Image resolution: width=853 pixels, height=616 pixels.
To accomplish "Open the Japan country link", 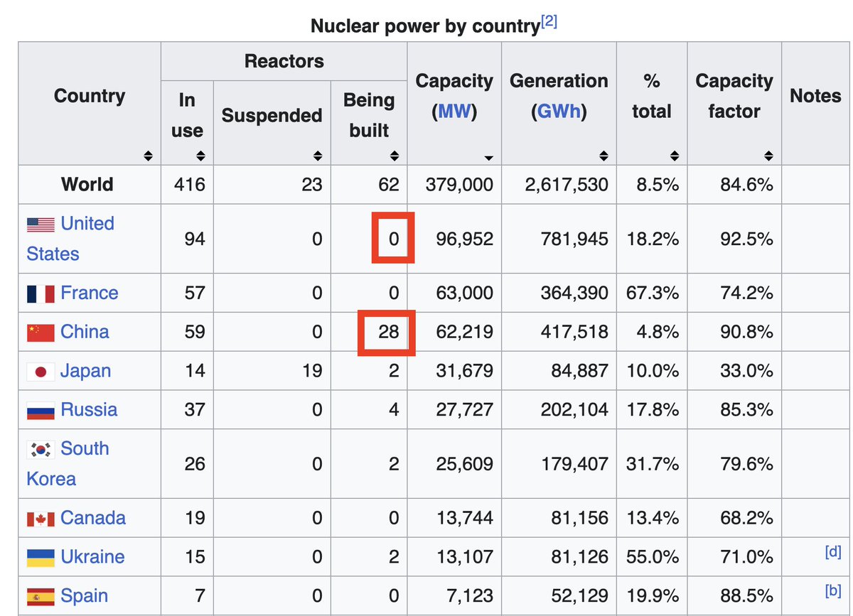I will pyautogui.click(x=86, y=371).
